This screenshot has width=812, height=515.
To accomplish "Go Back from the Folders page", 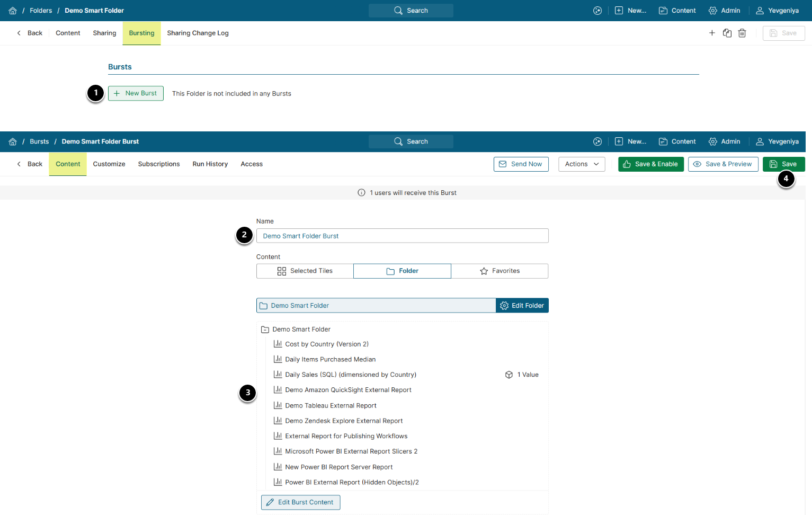I will tap(30, 33).
